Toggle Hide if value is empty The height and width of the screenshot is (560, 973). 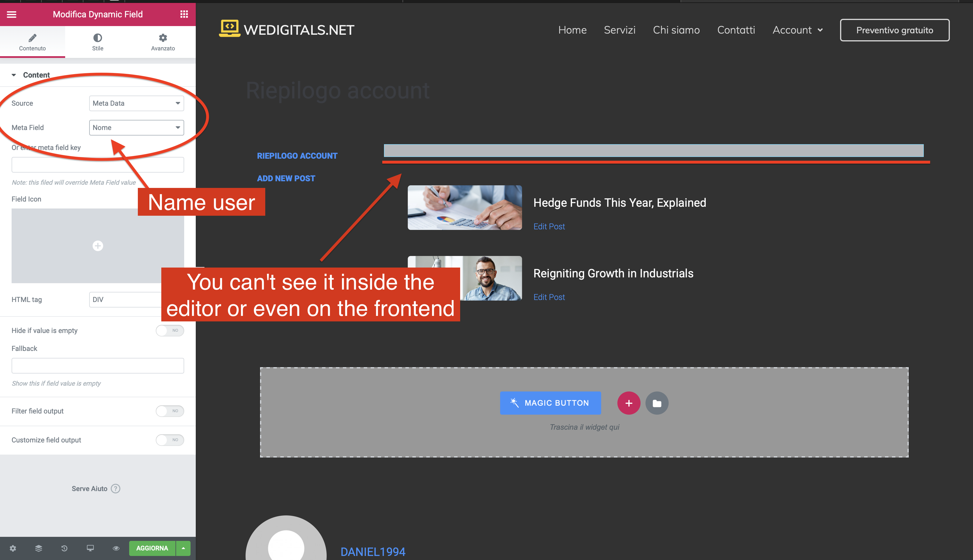(x=170, y=330)
